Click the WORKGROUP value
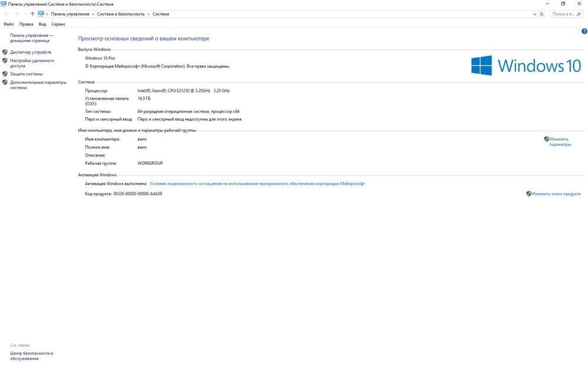This screenshot has height=368, width=588. tap(150, 163)
